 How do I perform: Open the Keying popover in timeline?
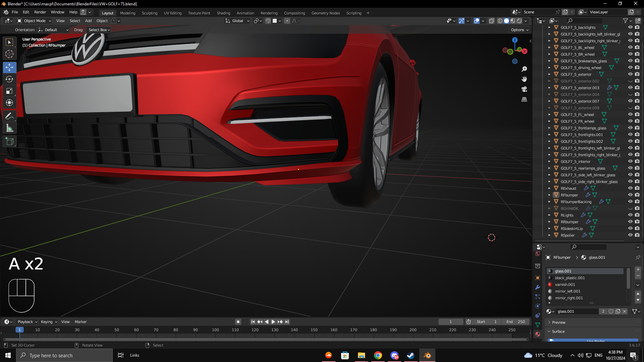(49, 322)
